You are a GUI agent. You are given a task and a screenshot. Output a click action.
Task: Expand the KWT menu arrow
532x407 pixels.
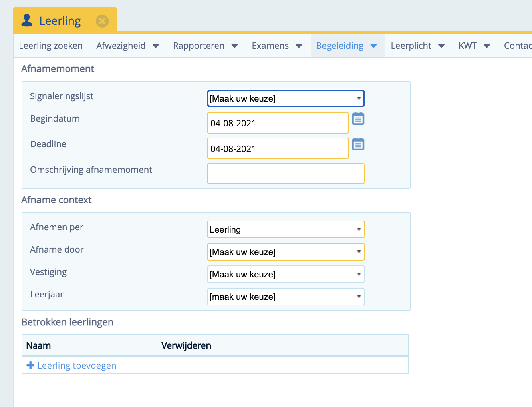point(487,46)
